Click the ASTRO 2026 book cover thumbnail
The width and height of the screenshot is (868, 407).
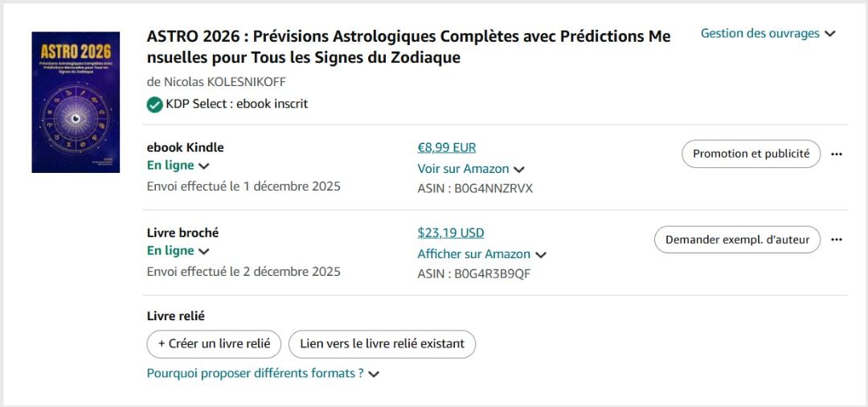(x=76, y=102)
